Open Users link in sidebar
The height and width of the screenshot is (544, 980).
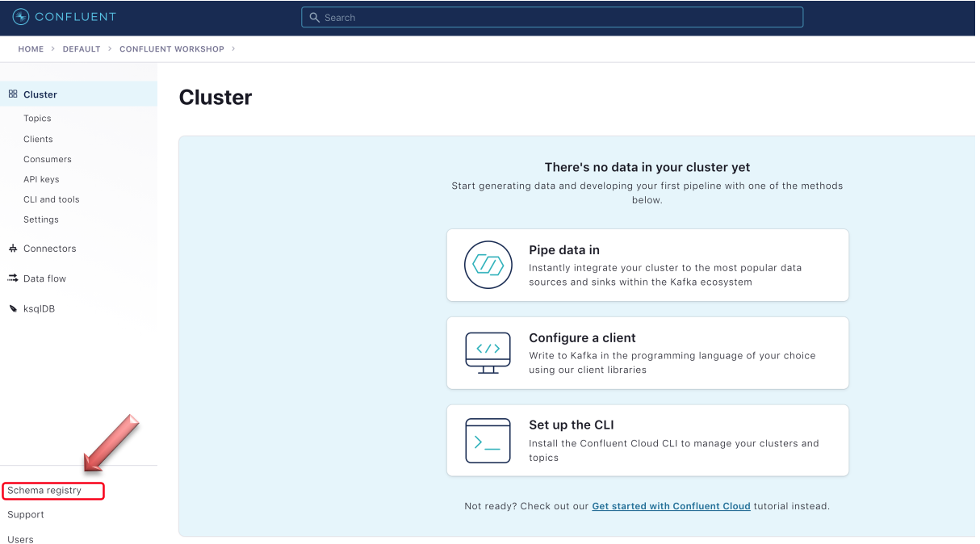point(20,539)
